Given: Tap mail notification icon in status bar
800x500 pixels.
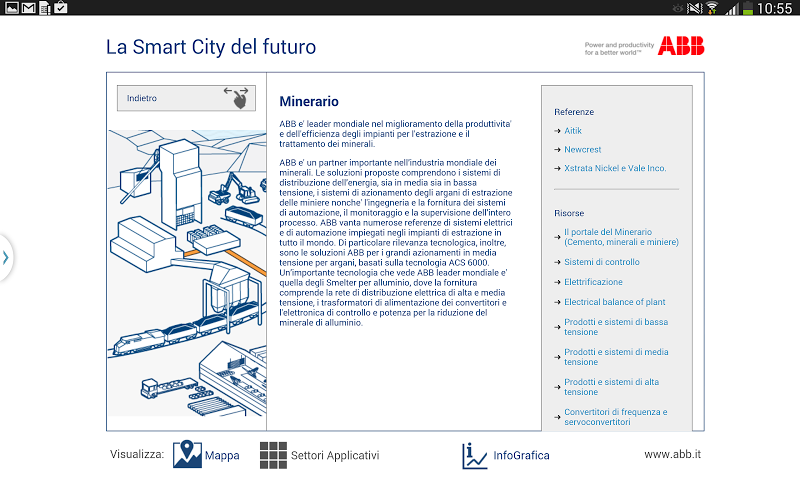Looking at the screenshot, I should pos(29,8).
